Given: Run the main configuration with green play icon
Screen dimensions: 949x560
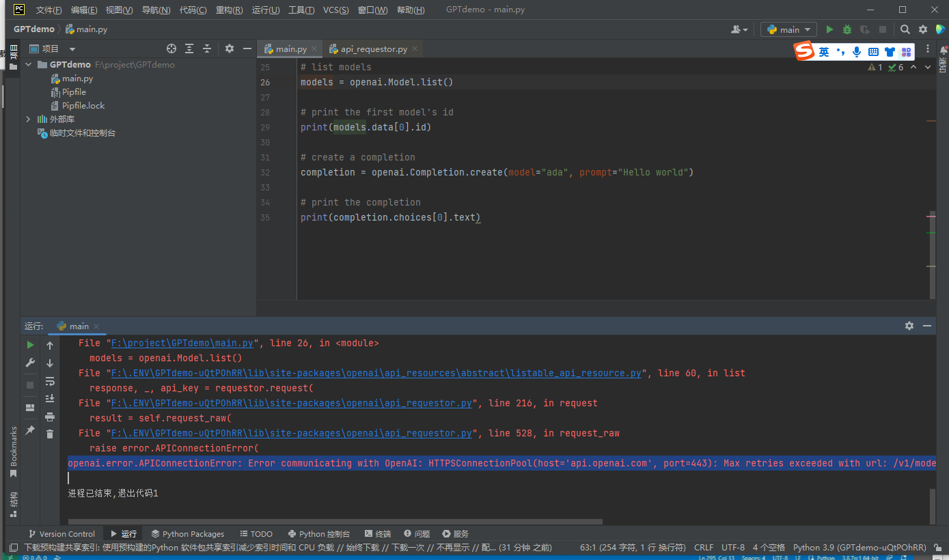Looking at the screenshot, I should [829, 29].
